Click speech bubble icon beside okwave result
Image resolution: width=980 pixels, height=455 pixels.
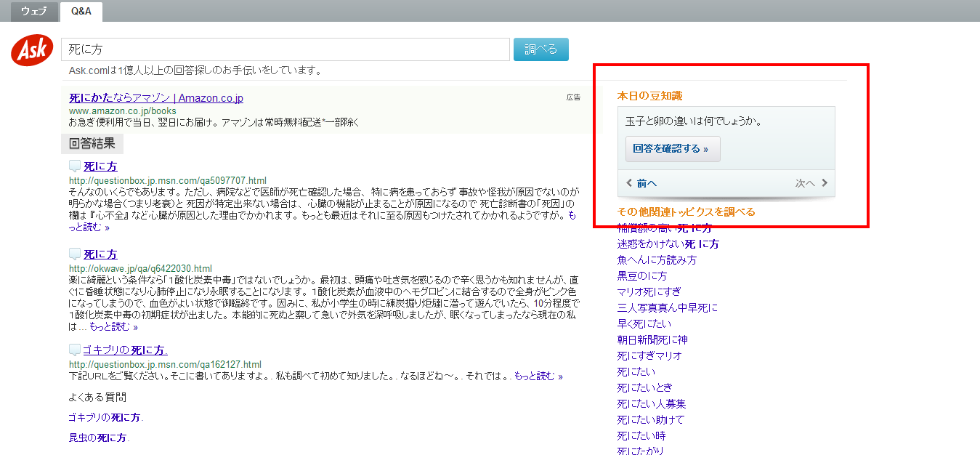[74, 254]
